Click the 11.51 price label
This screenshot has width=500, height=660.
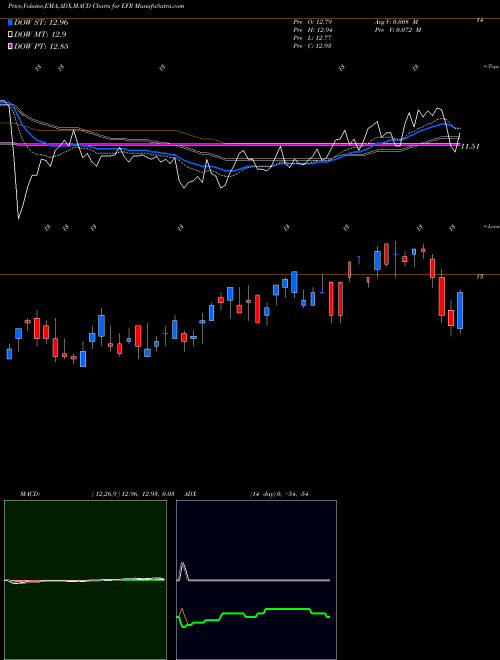471,146
